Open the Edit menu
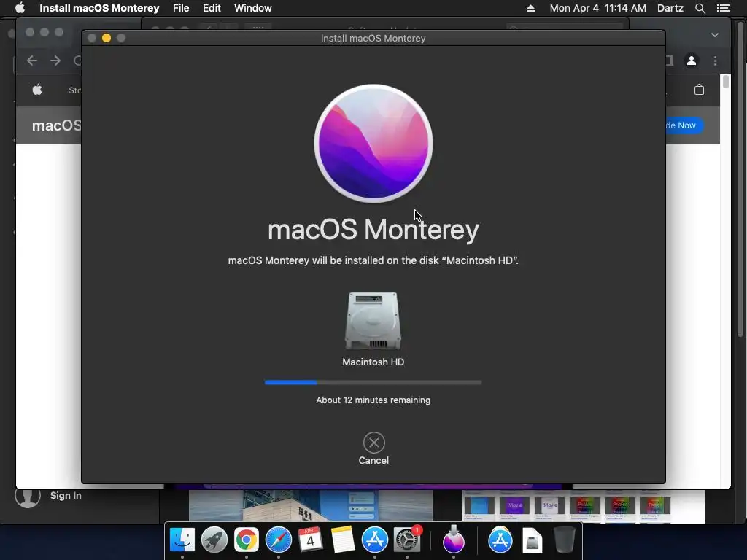The height and width of the screenshot is (560, 747). coord(212,8)
